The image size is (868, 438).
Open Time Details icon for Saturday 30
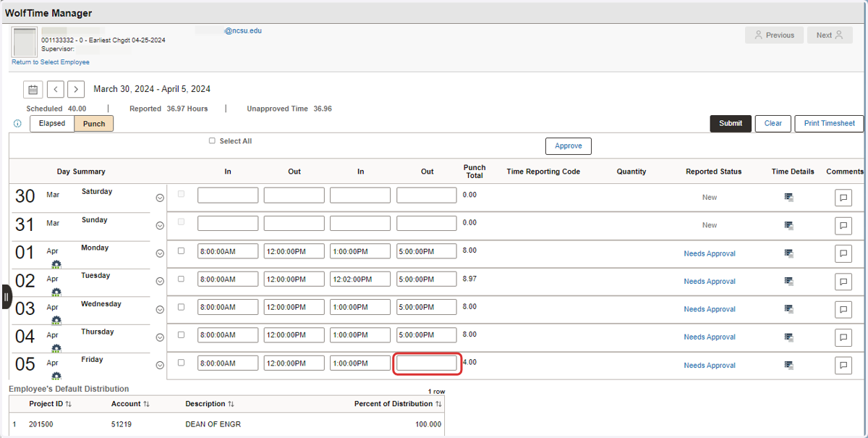click(x=789, y=197)
